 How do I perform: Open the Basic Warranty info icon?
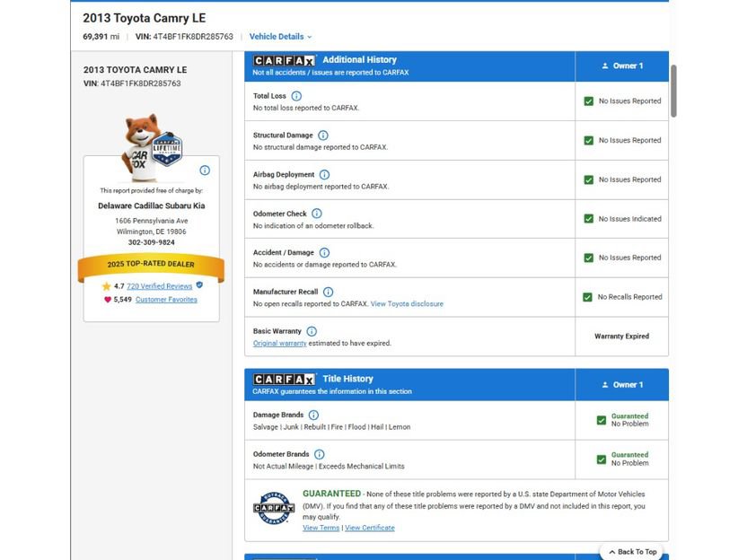[x=312, y=331]
